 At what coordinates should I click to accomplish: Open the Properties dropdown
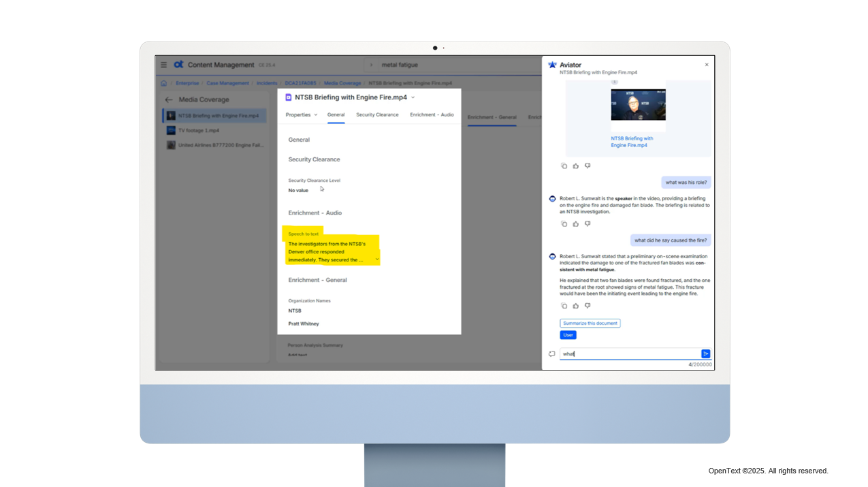point(301,114)
